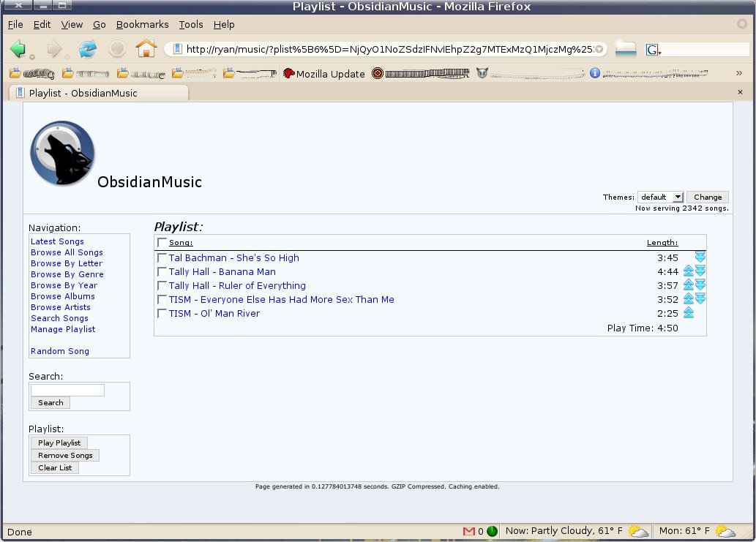756x542 pixels.
Task: Open the Browse Albums link
Action: click(x=63, y=296)
